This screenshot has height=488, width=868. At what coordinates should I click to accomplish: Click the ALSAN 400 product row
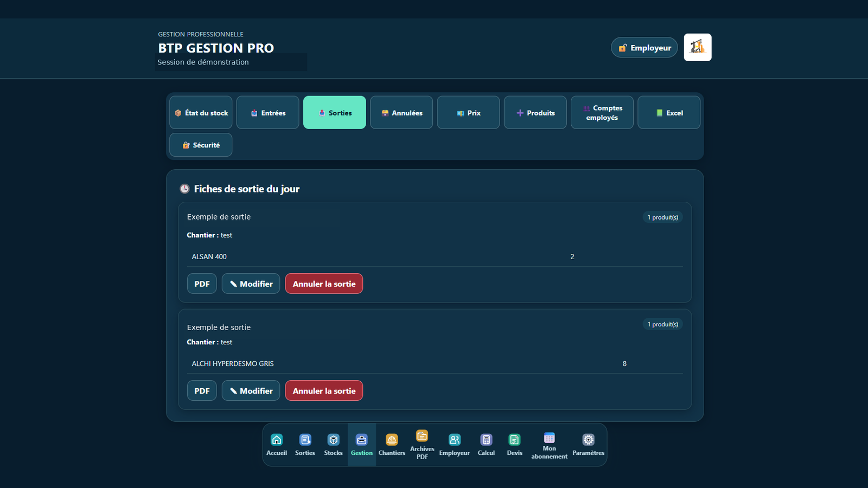click(435, 256)
